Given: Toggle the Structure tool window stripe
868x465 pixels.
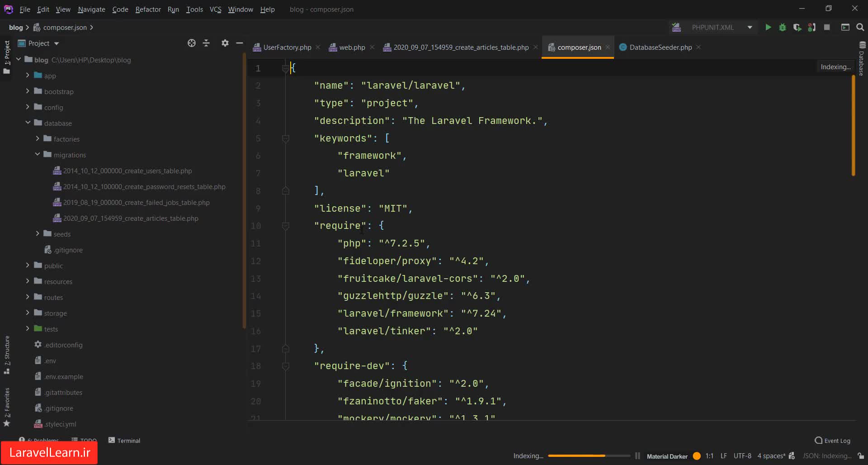Looking at the screenshot, I should (7, 354).
